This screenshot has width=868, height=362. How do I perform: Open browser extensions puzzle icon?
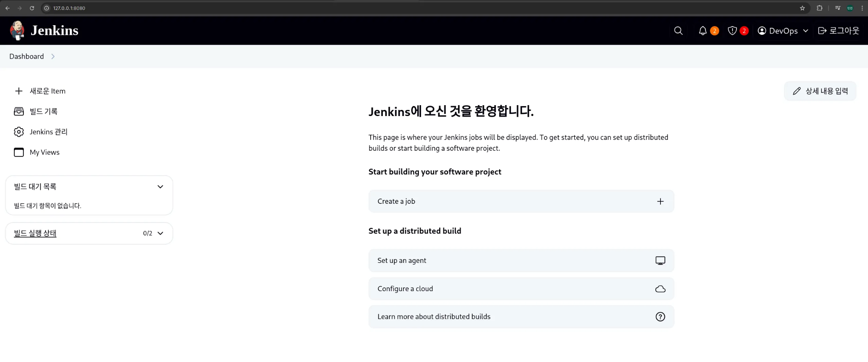[x=819, y=8]
